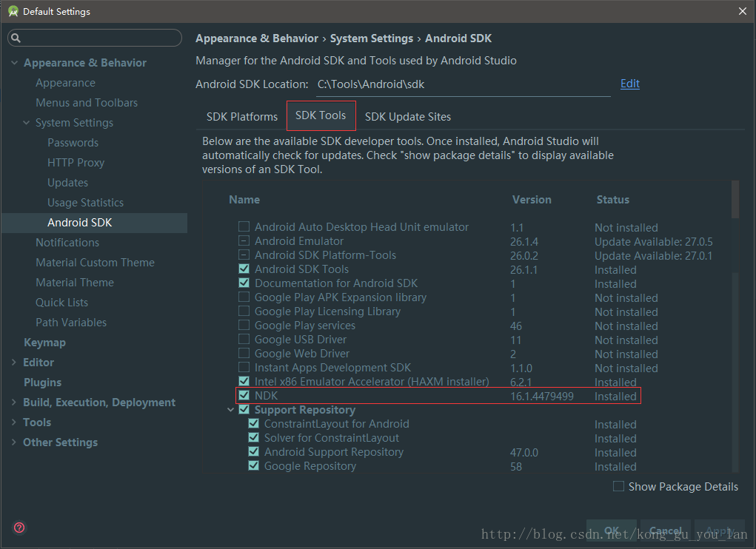Open Updates settings page
The width and height of the screenshot is (756, 549).
pos(67,183)
